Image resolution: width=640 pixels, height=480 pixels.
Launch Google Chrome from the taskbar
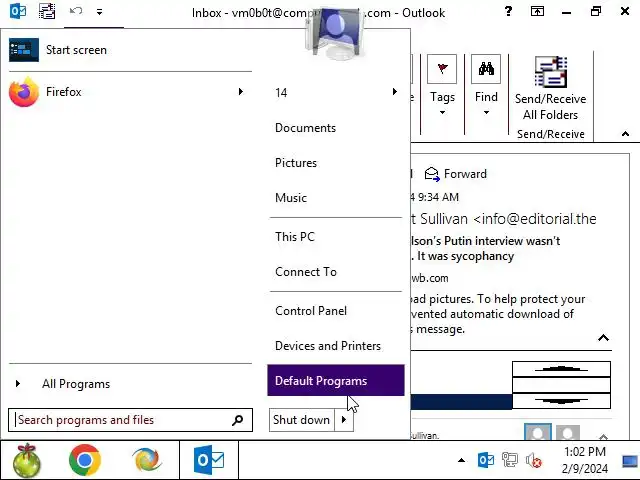(85, 460)
